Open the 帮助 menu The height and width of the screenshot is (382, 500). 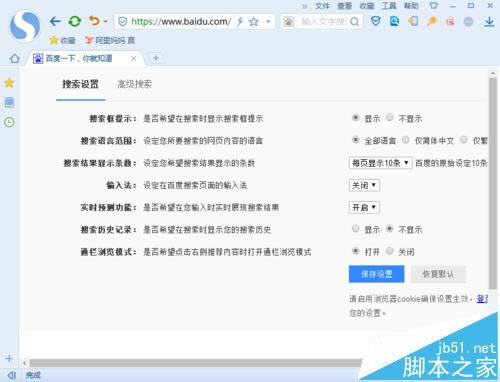[x=411, y=6]
